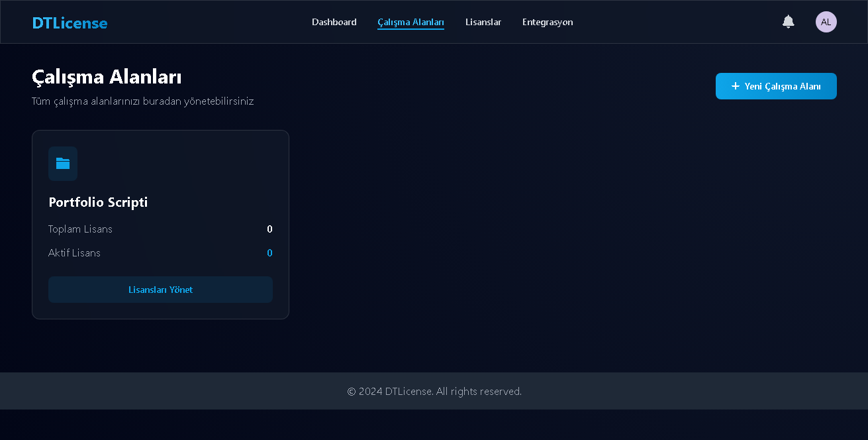Open the Entegrasyon menu item
This screenshot has width=868, height=440.
[x=548, y=22]
